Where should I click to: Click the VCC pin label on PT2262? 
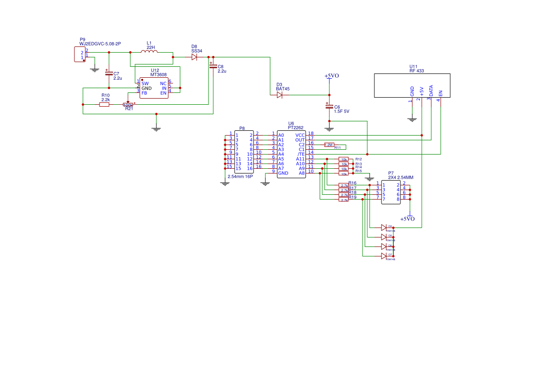300,136
